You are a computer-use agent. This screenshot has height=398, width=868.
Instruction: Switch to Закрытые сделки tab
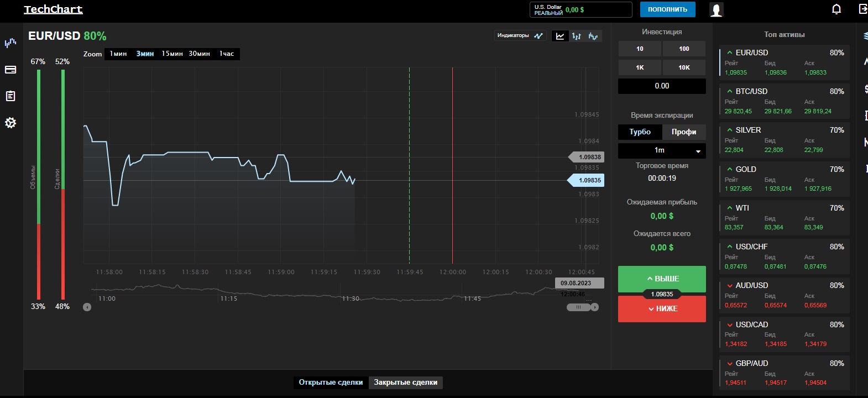click(405, 383)
